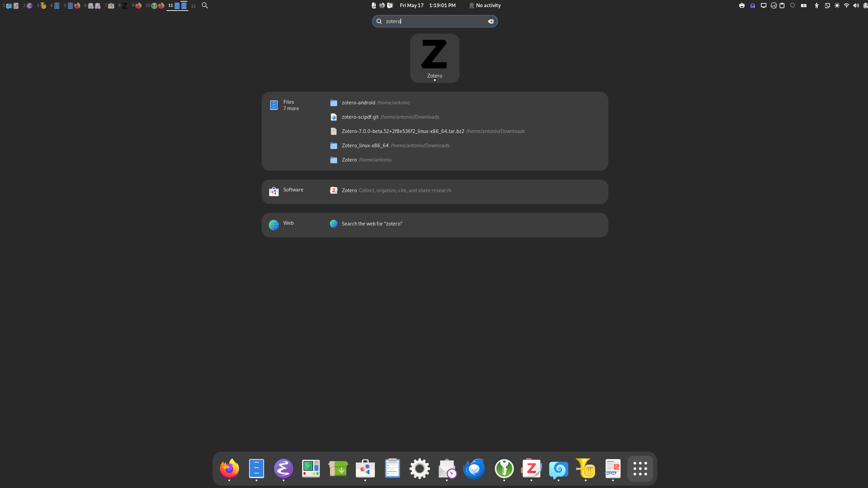Open the yellow tuba app in dock

pyautogui.click(x=585, y=468)
